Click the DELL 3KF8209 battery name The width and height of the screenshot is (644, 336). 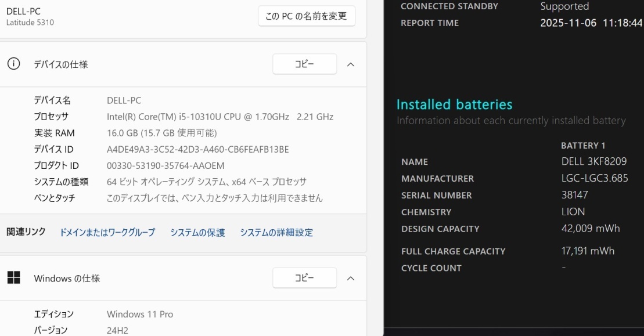(x=594, y=162)
